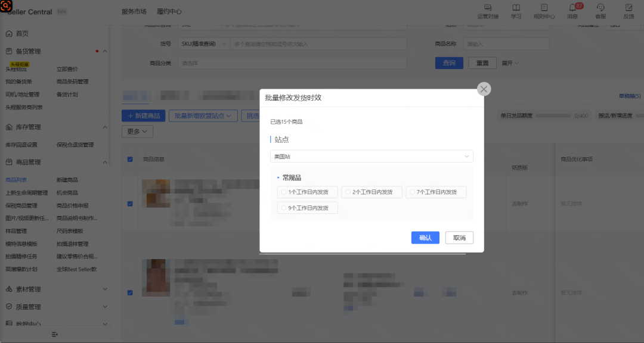Click the 首页 home icon
The width and height of the screenshot is (644, 343).
[x=9, y=33]
